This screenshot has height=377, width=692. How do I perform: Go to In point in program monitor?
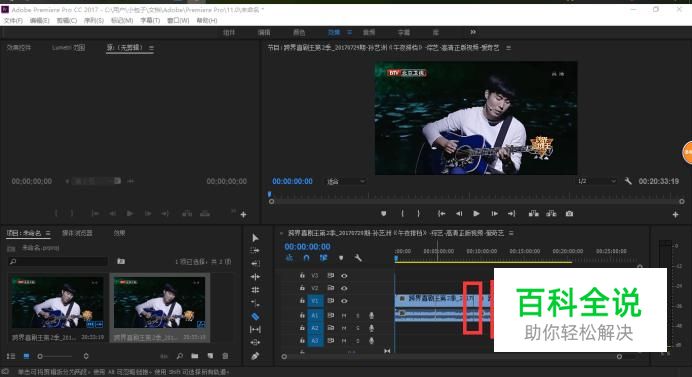click(441, 214)
